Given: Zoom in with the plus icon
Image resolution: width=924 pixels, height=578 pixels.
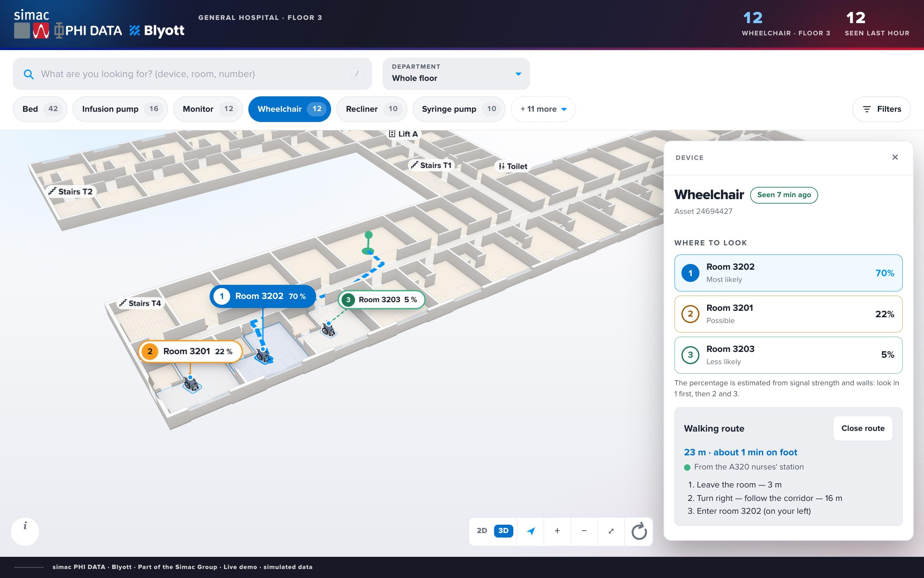Looking at the screenshot, I should click(x=557, y=531).
